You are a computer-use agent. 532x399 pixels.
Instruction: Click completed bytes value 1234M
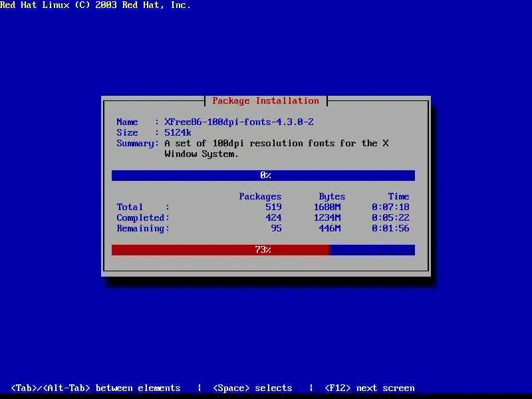coord(327,218)
